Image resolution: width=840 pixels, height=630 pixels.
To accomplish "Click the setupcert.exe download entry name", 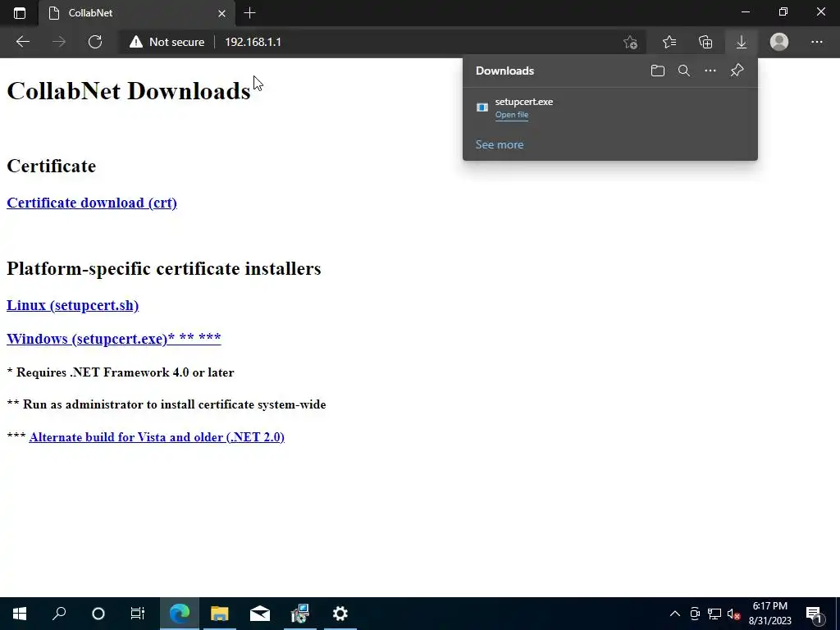I will pyautogui.click(x=524, y=102).
